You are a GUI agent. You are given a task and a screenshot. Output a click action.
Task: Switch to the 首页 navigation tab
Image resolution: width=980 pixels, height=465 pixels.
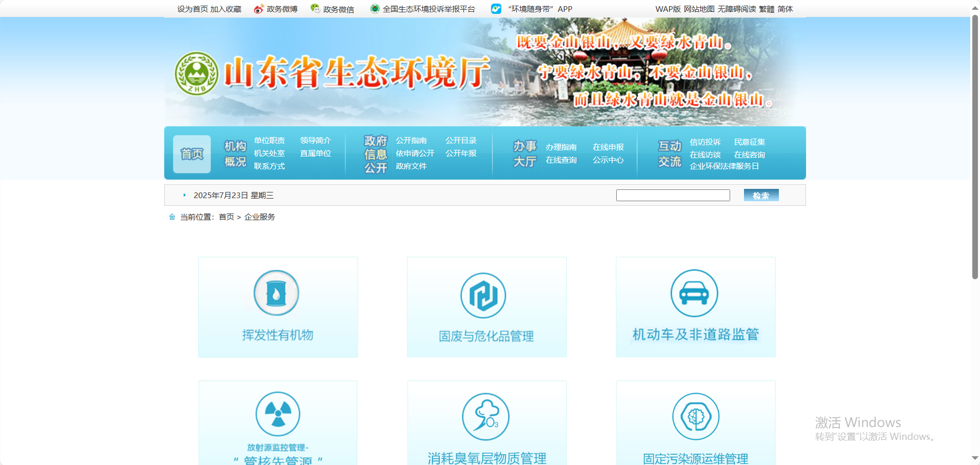pos(191,153)
